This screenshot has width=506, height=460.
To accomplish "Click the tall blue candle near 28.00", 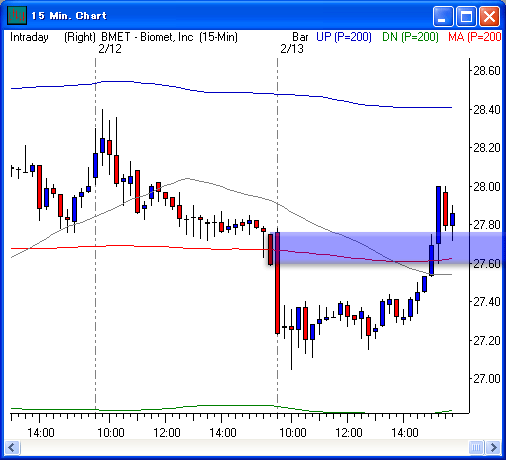I will coord(438,215).
